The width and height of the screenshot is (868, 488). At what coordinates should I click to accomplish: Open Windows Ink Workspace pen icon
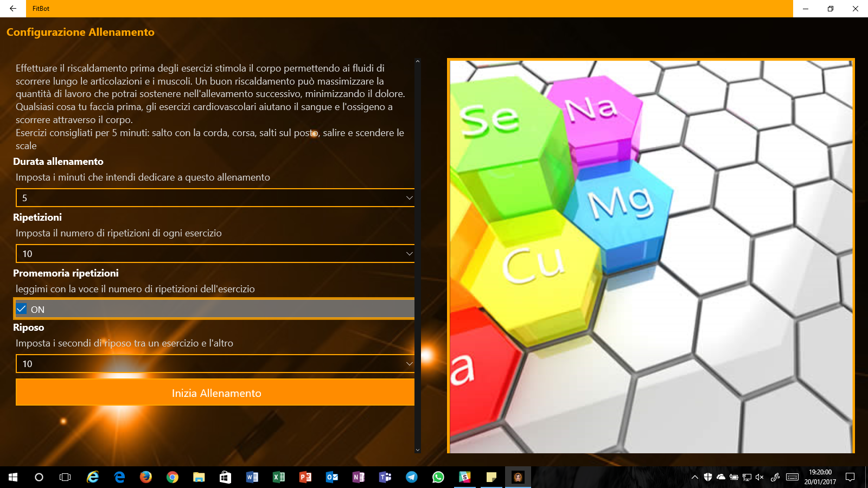775,477
